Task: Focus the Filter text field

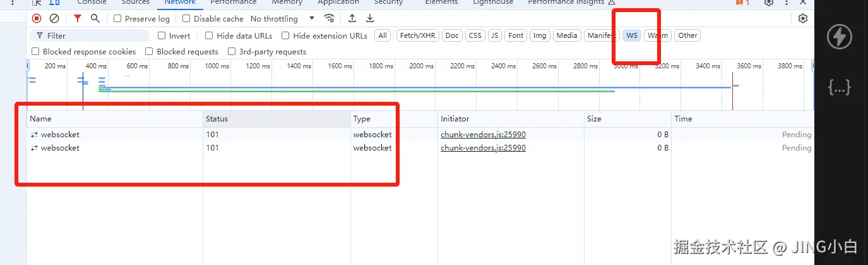Action: [90, 35]
